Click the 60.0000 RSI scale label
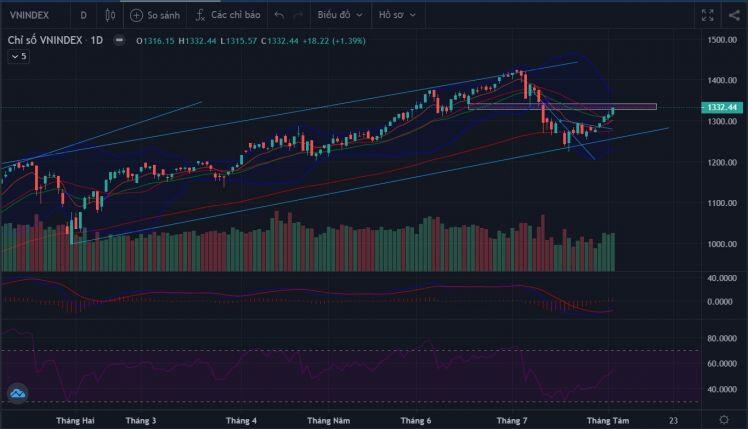Viewport: 748px width, 429px height. [722, 364]
